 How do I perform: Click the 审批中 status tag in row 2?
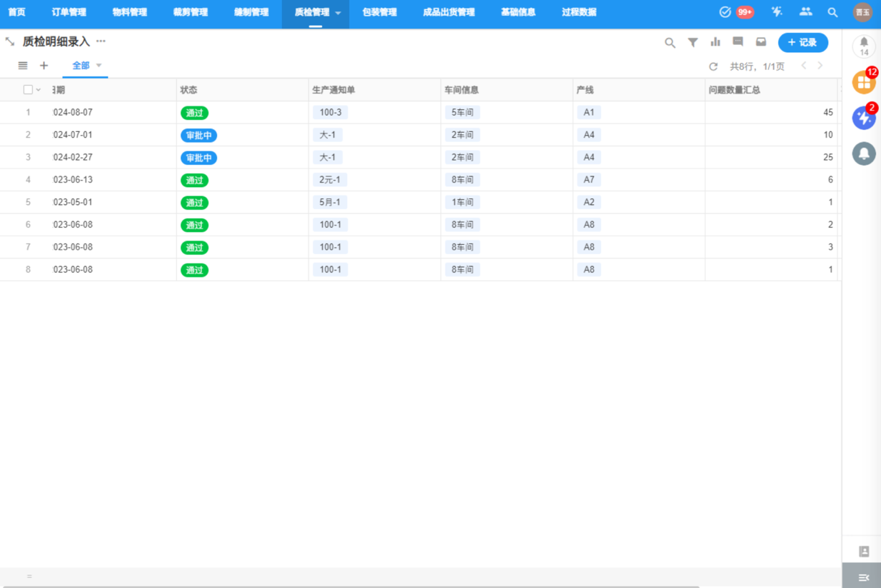[x=198, y=136]
